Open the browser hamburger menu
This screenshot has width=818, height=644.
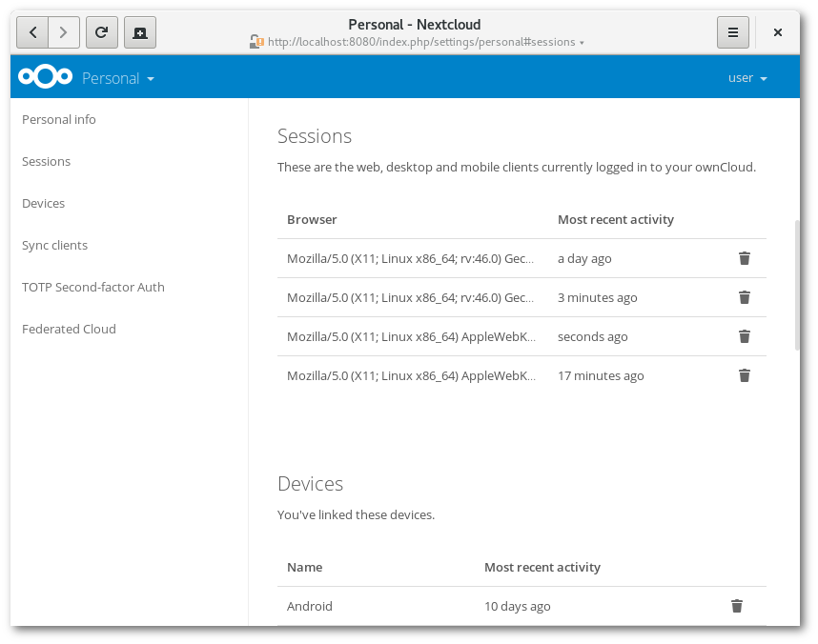point(732,31)
